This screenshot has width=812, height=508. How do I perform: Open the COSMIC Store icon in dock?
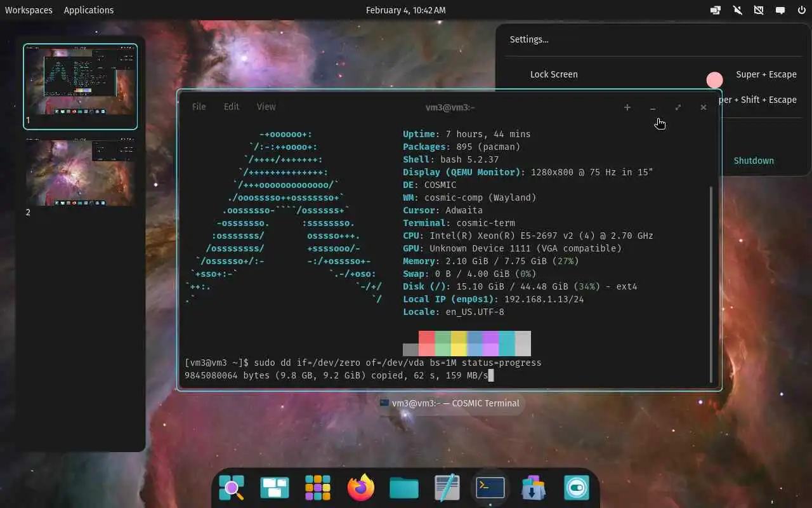pos(534,488)
